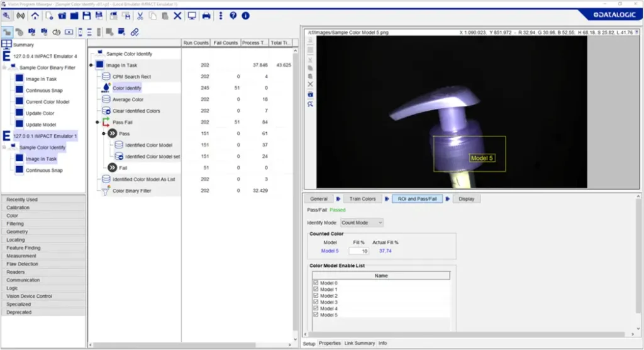The width and height of the screenshot is (644, 350).
Task: Collapse the Sample Color Binary Filter tree node
Action: pos(5,68)
